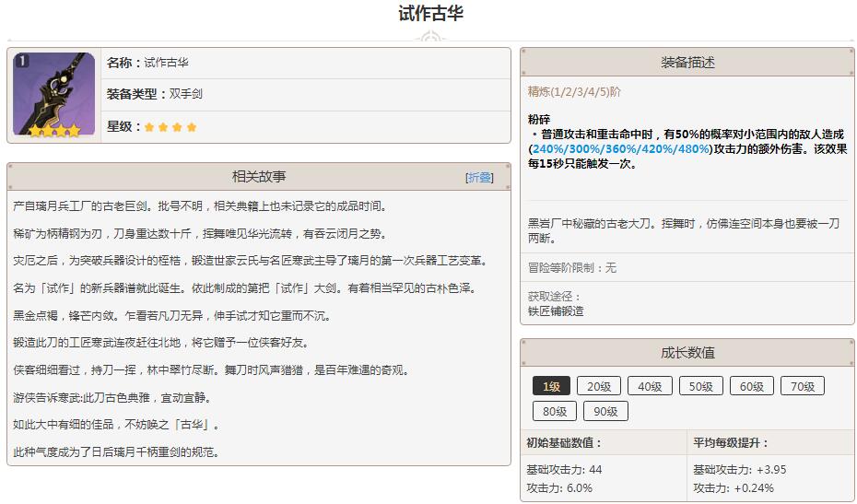This screenshot has height=504, width=857.
Task: Select the 90级 level tab
Action: click(605, 411)
